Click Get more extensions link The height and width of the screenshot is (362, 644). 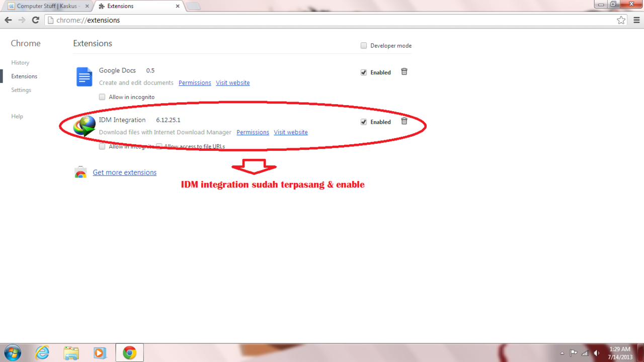click(125, 172)
